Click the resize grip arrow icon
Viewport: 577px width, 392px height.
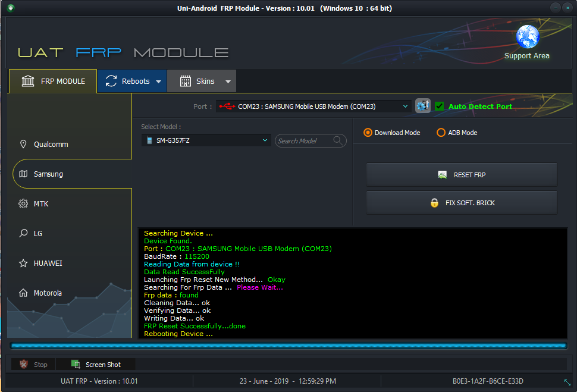coord(567,382)
